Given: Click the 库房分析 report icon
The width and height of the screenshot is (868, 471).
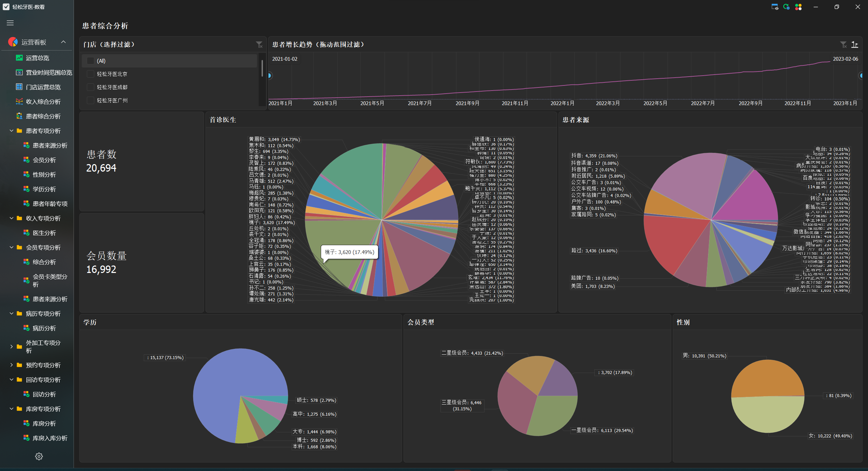Looking at the screenshot, I should [26, 424].
